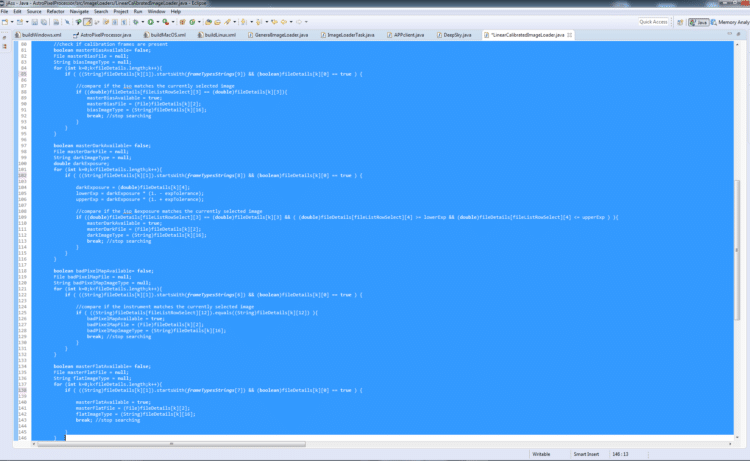Expand the Run button dropdown arrow
750x461 pixels.
point(158,22)
